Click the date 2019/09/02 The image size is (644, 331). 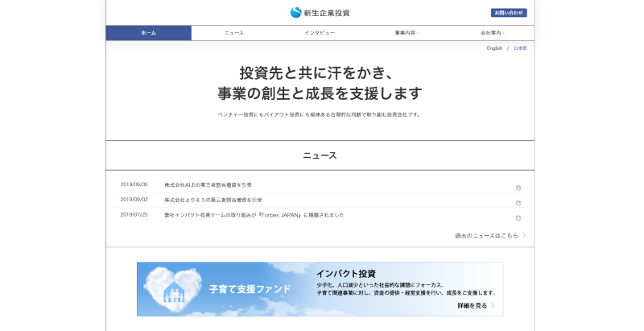[134, 200]
